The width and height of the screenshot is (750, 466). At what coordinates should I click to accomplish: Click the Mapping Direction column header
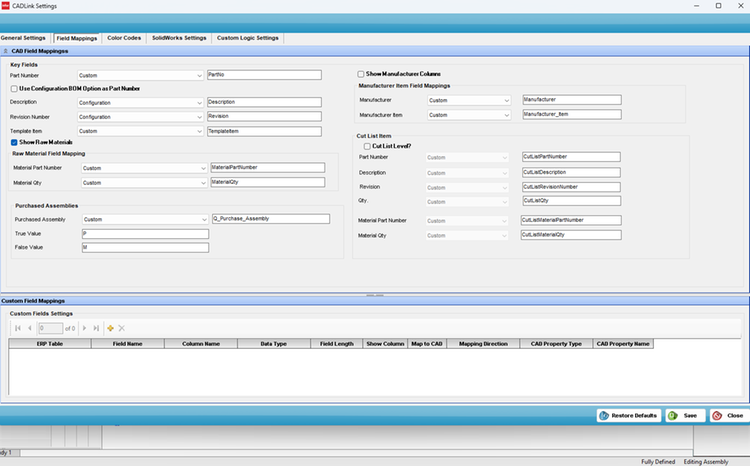483,344
